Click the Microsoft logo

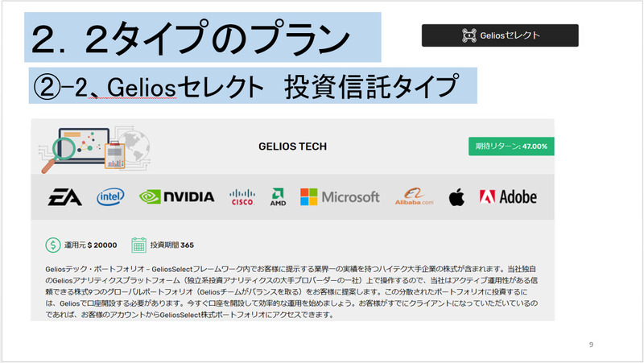tap(340, 197)
